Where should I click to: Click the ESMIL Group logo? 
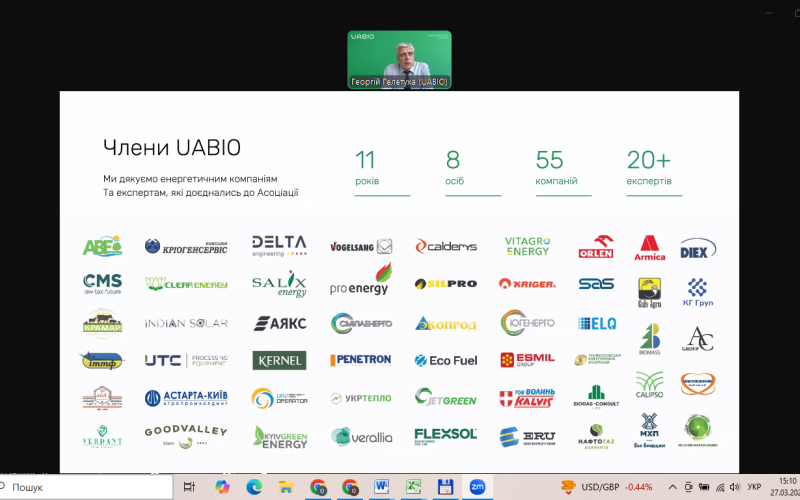(527, 360)
